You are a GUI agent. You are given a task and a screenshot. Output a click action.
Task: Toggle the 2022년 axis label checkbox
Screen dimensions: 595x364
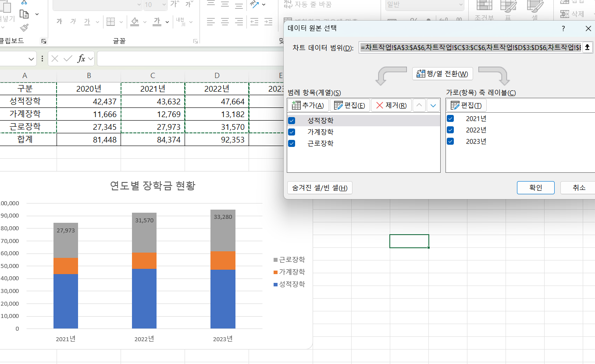point(450,130)
